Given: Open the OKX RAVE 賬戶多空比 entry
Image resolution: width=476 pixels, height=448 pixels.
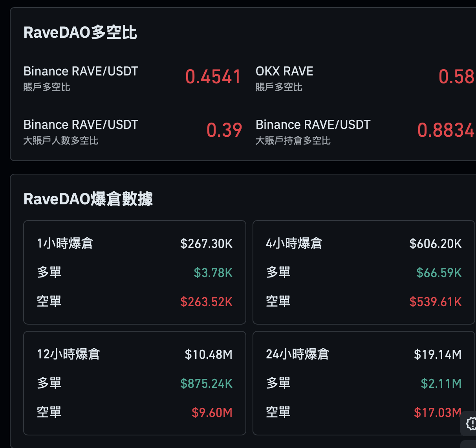Looking at the screenshot, I should (x=284, y=78).
